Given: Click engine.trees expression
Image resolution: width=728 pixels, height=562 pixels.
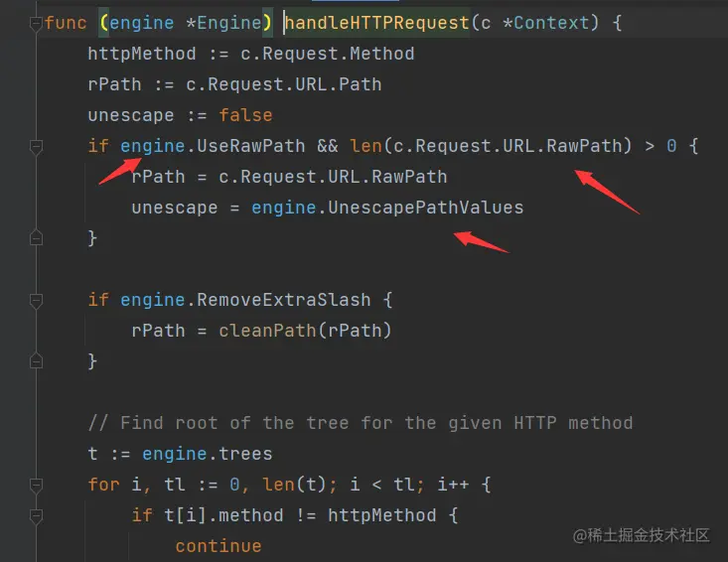Looking at the screenshot, I should click(x=208, y=454).
